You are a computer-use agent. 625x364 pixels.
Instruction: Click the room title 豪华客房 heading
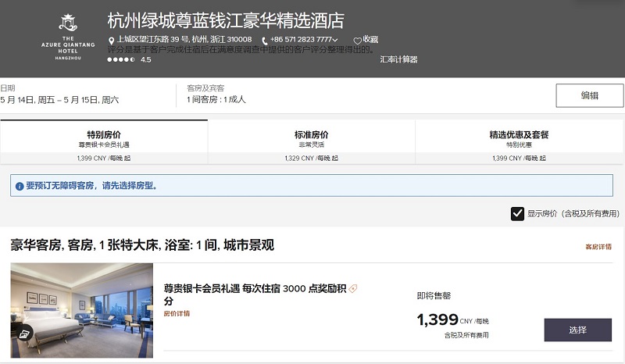click(x=142, y=244)
